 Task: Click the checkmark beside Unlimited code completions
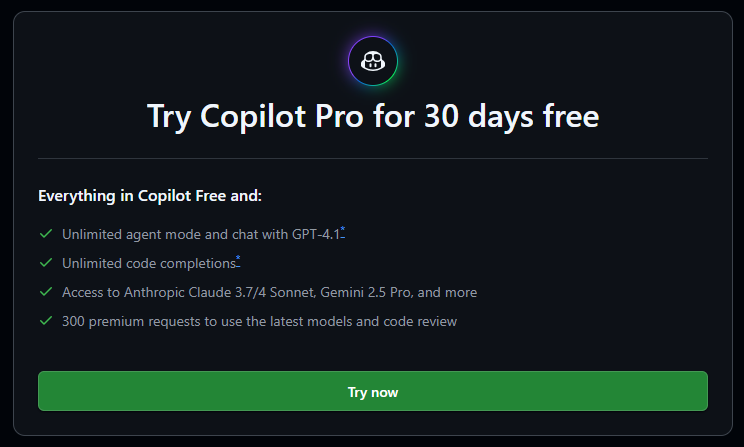pos(46,262)
